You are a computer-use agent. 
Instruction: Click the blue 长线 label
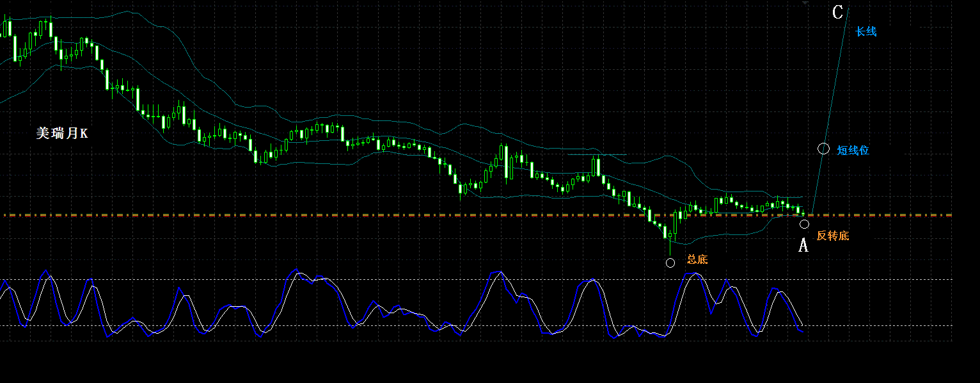click(865, 31)
